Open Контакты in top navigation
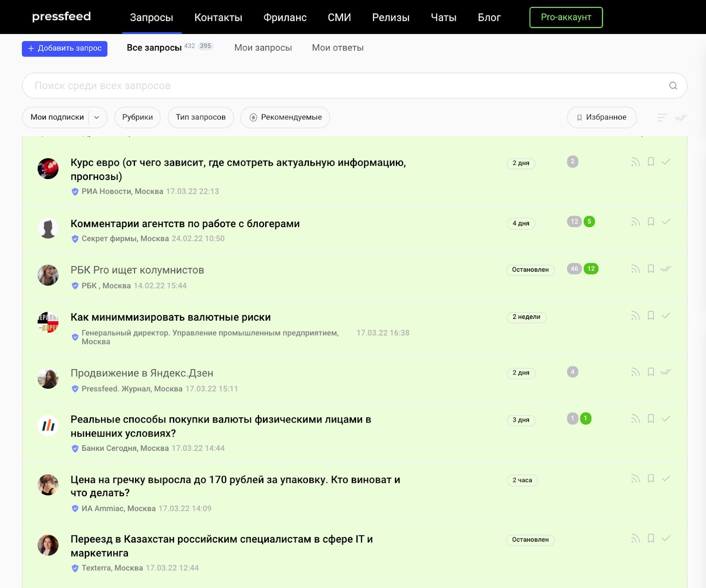The height and width of the screenshot is (588, 706). coord(218,18)
